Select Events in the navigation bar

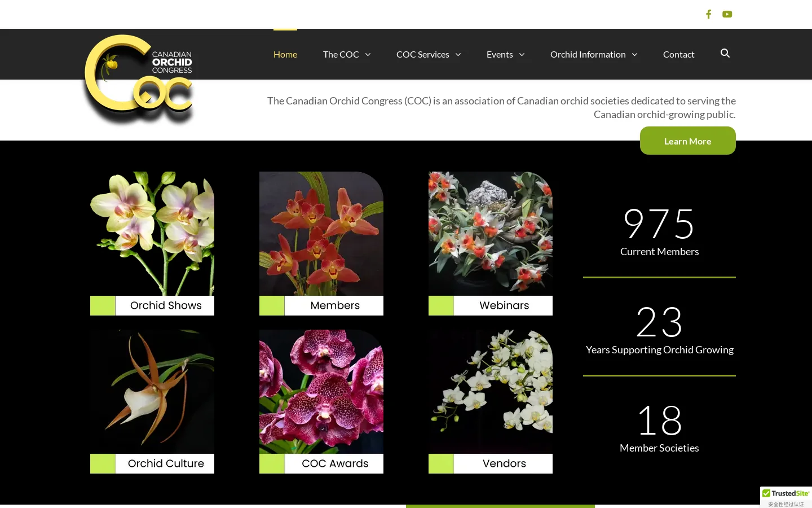click(x=500, y=54)
